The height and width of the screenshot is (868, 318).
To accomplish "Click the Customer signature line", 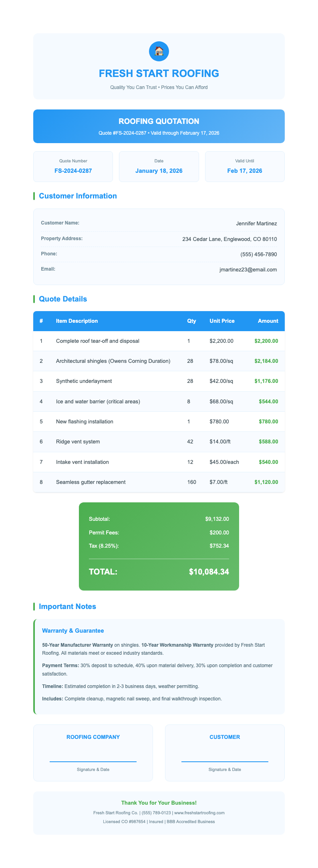I will (225, 761).
